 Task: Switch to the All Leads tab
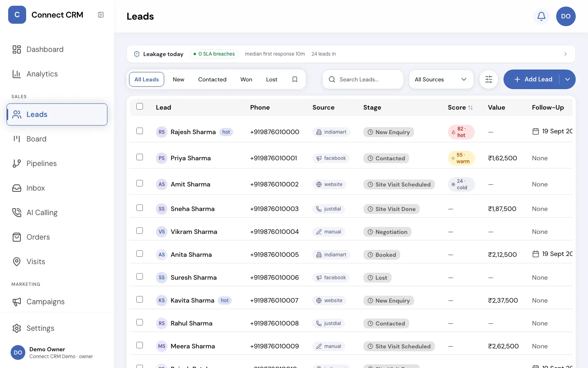[x=147, y=79]
